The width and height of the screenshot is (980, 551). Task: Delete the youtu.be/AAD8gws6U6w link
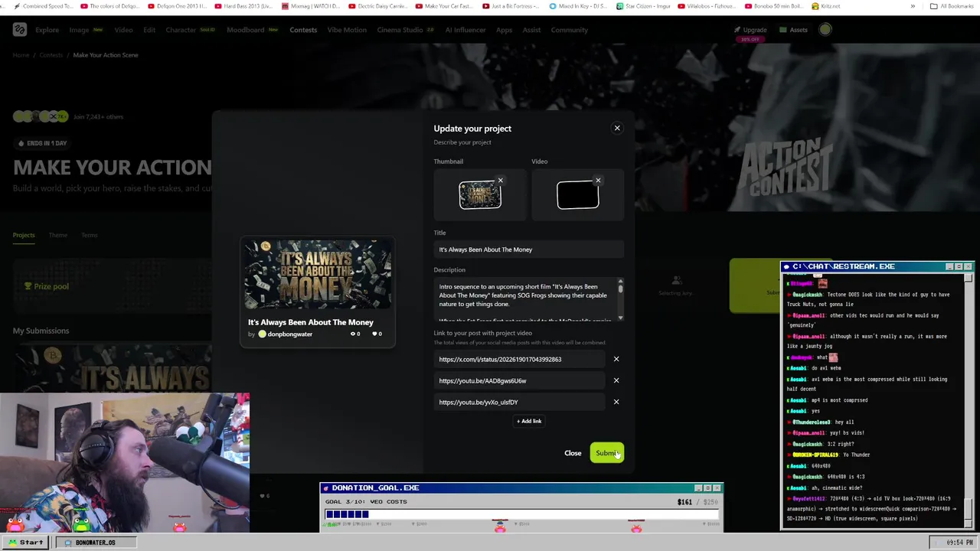pyautogui.click(x=616, y=380)
